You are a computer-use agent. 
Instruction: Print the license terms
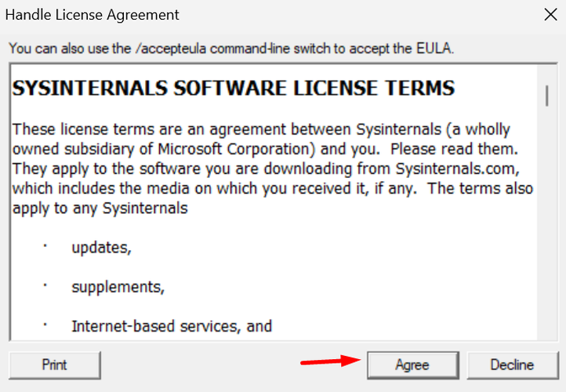[x=55, y=365]
